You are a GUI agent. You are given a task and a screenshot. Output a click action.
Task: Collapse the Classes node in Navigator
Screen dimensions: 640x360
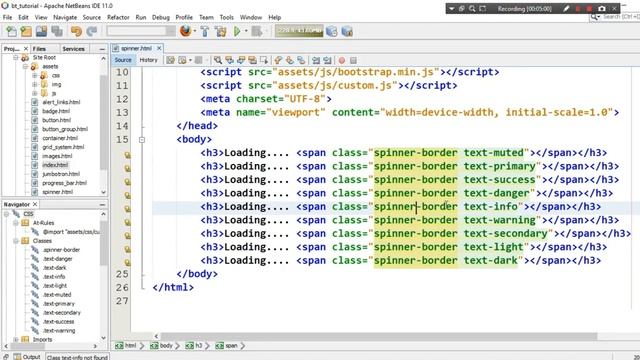coord(16,241)
